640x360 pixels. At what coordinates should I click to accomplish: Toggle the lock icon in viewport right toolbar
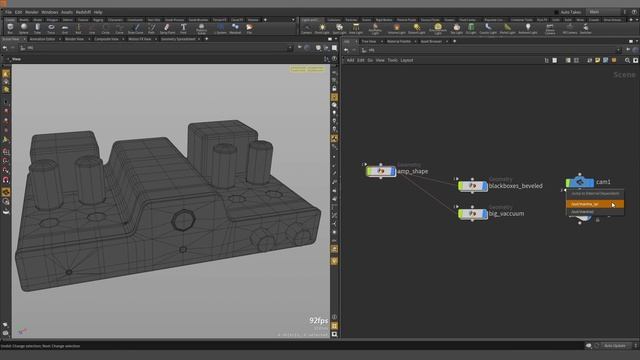click(334, 89)
